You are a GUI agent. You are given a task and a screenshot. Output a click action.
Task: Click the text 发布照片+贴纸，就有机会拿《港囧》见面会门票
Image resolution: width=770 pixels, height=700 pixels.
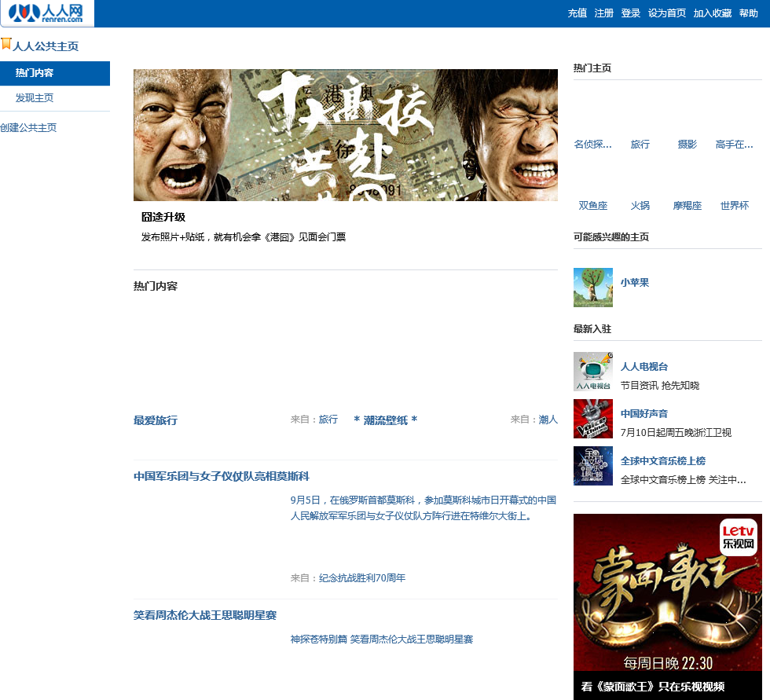pos(244,237)
